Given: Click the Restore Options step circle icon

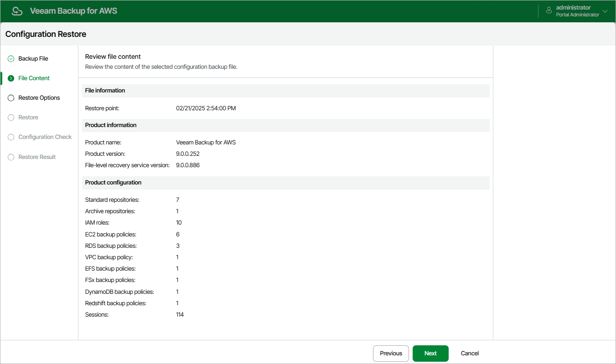Looking at the screenshot, I should pyautogui.click(x=11, y=98).
